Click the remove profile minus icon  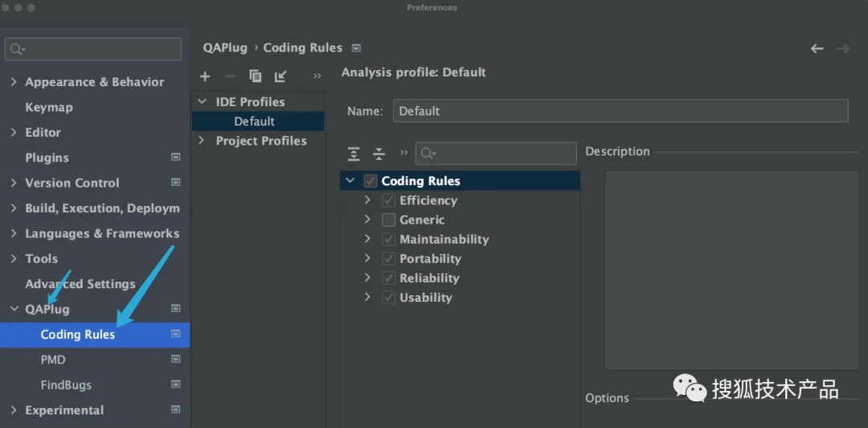coord(230,76)
